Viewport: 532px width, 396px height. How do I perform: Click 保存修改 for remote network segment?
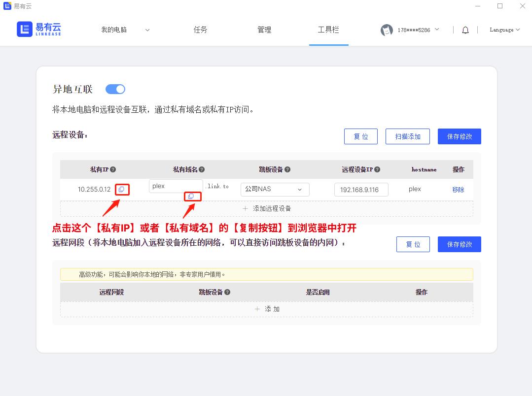tap(460, 244)
